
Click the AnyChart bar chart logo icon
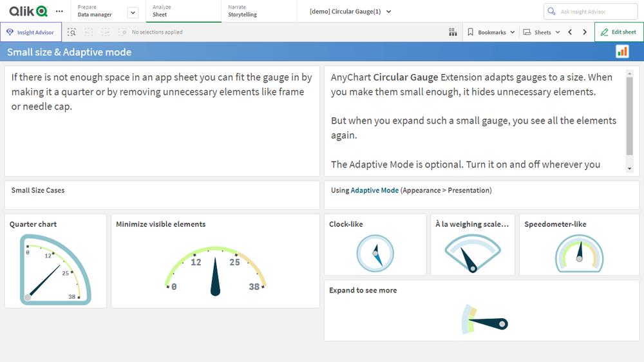tap(622, 52)
